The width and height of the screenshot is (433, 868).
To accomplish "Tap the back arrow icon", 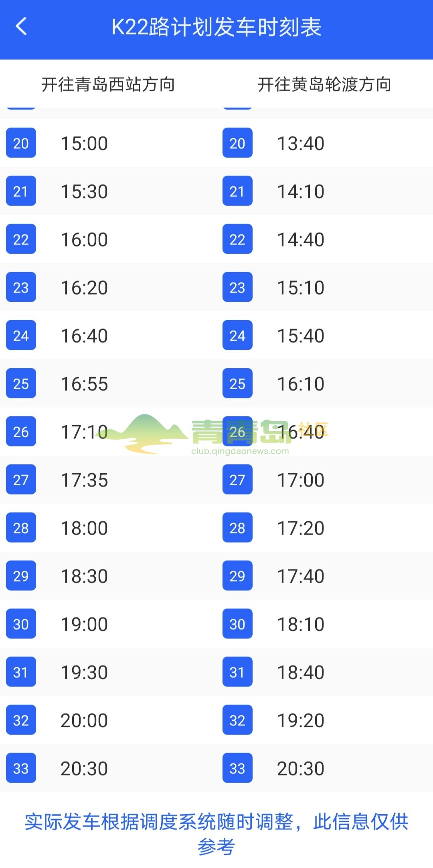I will click(21, 27).
